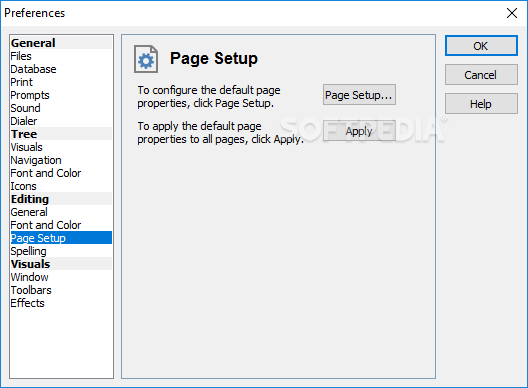Open Visuals under the Tree section
This screenshot has width=528, height=388.
click(x=61, y=147)
